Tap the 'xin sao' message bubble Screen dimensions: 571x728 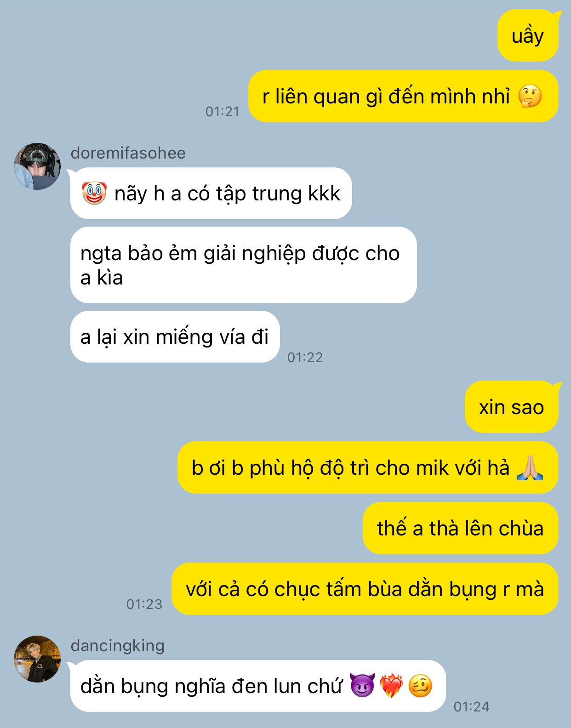(512, 407)
